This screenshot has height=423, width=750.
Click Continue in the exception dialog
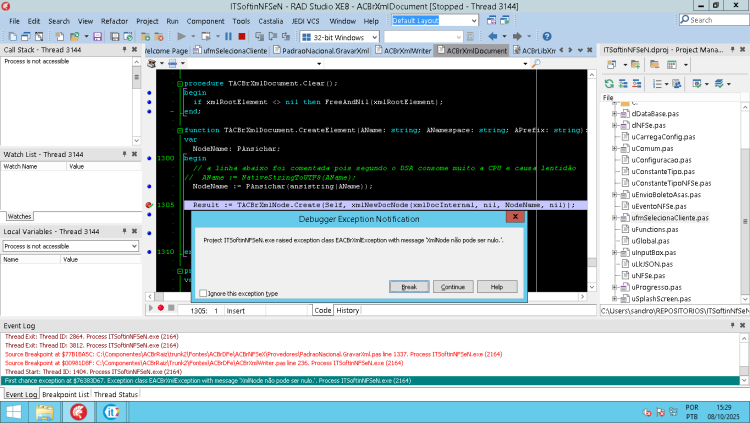pyautogui.click(x=453, y=287)
